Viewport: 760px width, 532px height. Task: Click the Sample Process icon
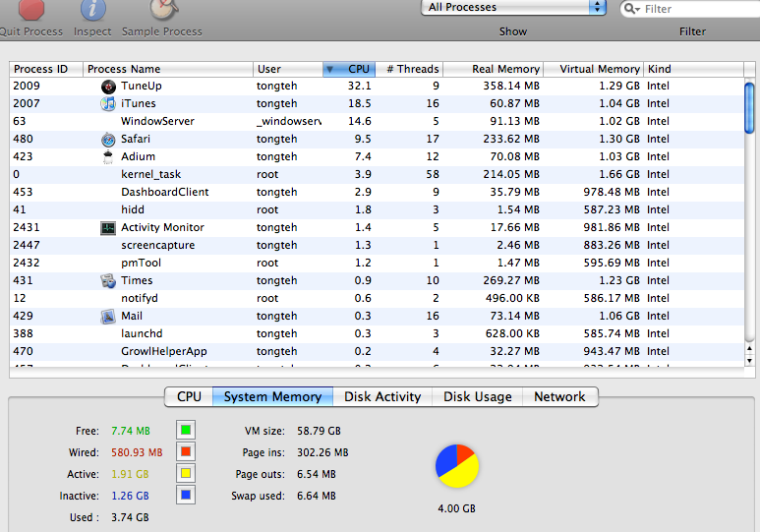click(164, 9)
